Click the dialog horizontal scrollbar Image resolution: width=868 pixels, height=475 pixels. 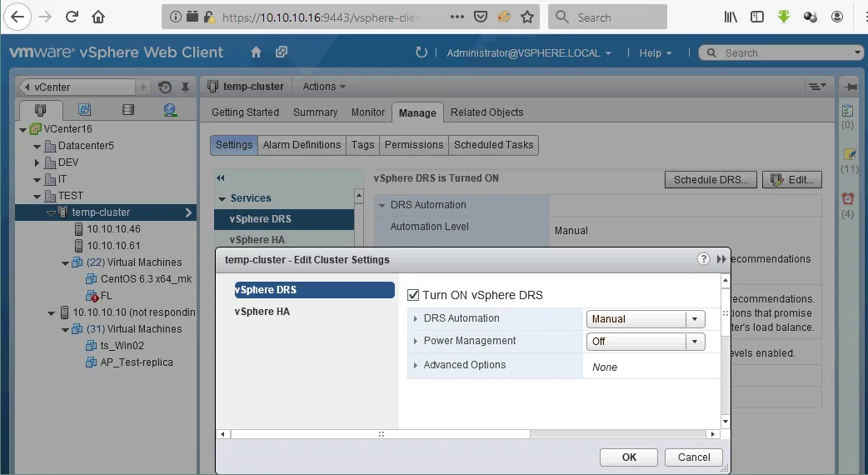(x=380, y=434)
